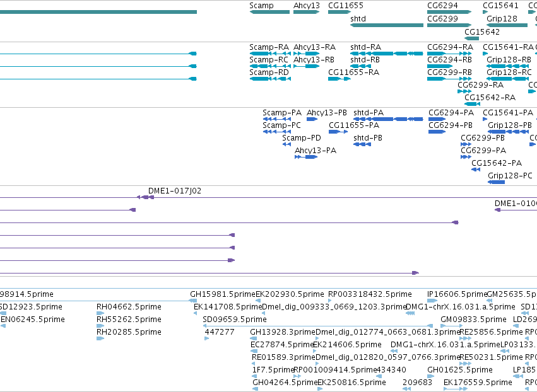Select protein CG6294-PA
This screenshot has width=537, height=392.
[437, 119]
